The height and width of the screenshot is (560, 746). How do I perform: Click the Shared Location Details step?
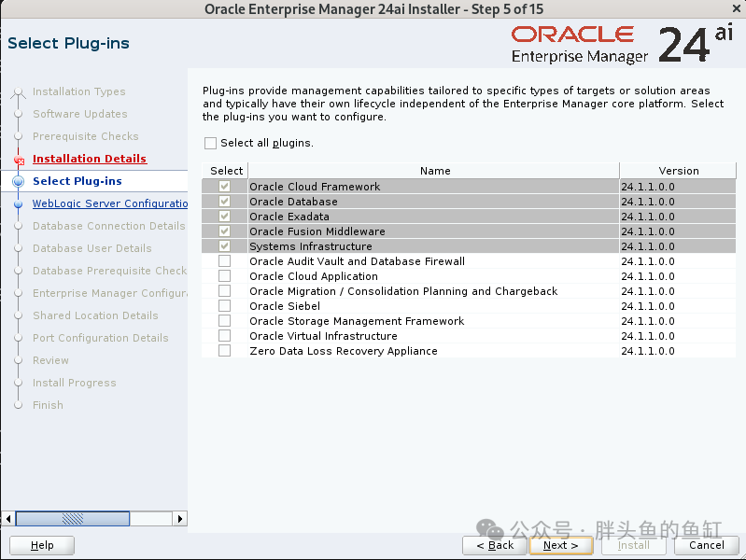[x=95, y=315]
